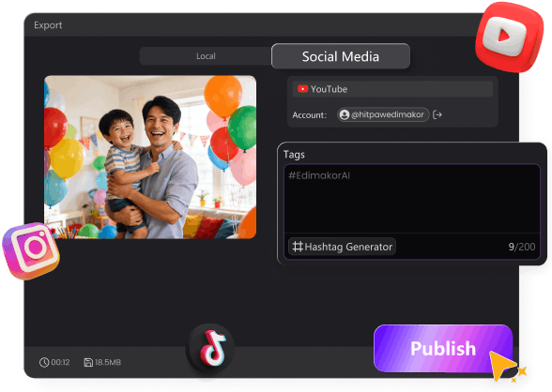
Task: Click the profile avatar icon in account chip
Action: (x=345, y=114)
